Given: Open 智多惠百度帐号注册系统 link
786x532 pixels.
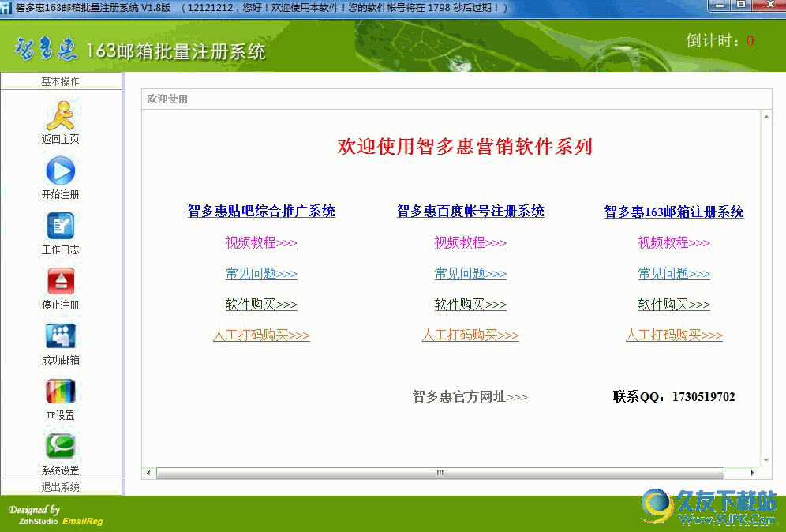Looking at the screenshot, I should [x=470, y=211].
